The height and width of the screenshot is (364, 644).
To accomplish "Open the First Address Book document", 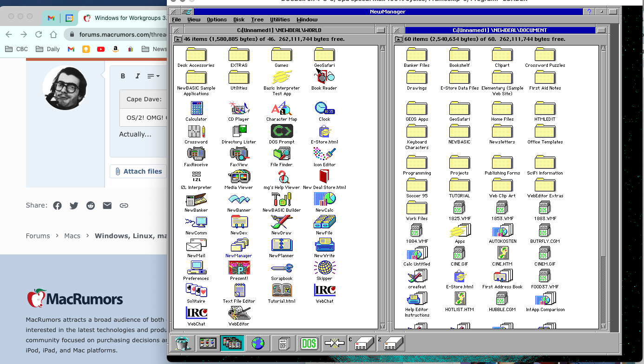I will (x=502, y=279).
